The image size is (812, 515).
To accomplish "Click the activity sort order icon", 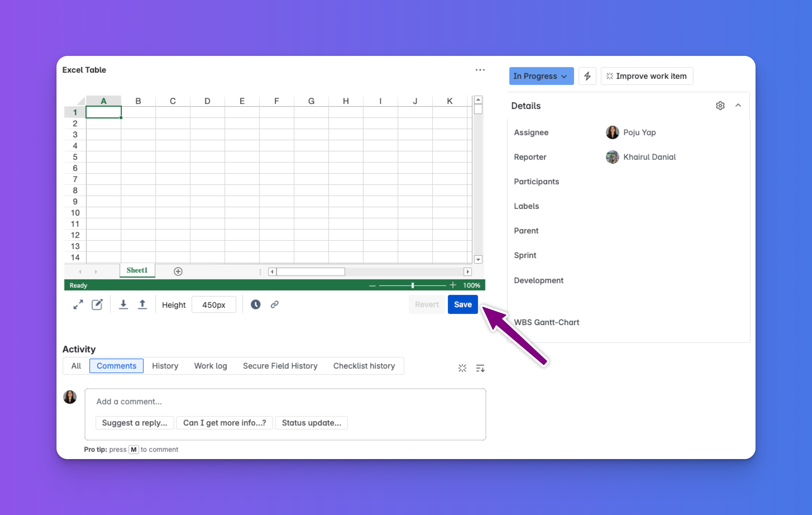I will point(480,368).
